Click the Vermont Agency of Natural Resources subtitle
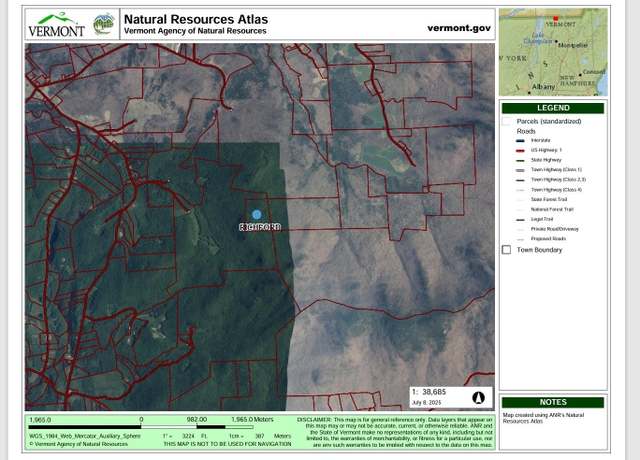This screenshot has width=640, height=460. tap(195, 31)
